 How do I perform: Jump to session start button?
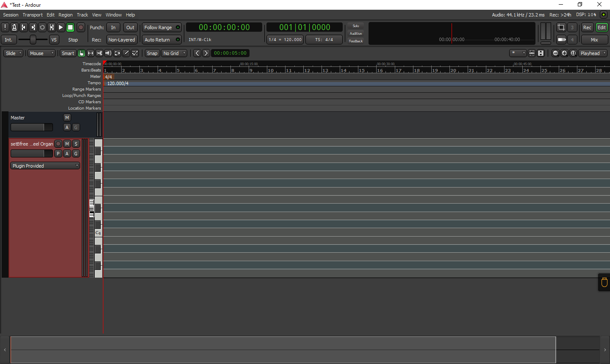[x=24, y=28]
